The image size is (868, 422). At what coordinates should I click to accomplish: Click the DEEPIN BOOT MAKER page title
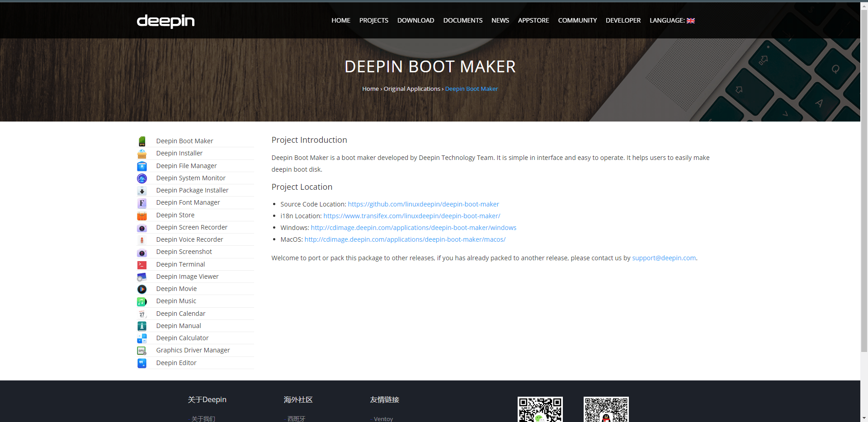click(x=430, y=66)
